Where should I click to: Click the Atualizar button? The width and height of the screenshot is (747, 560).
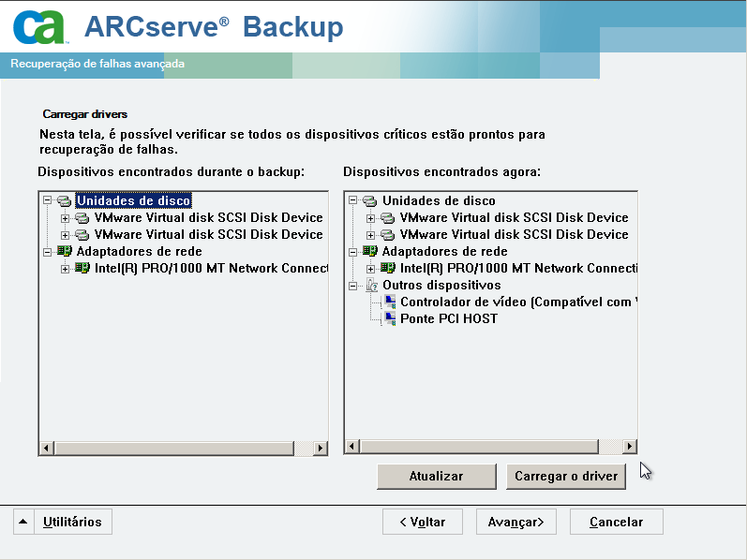coord(437,477)
